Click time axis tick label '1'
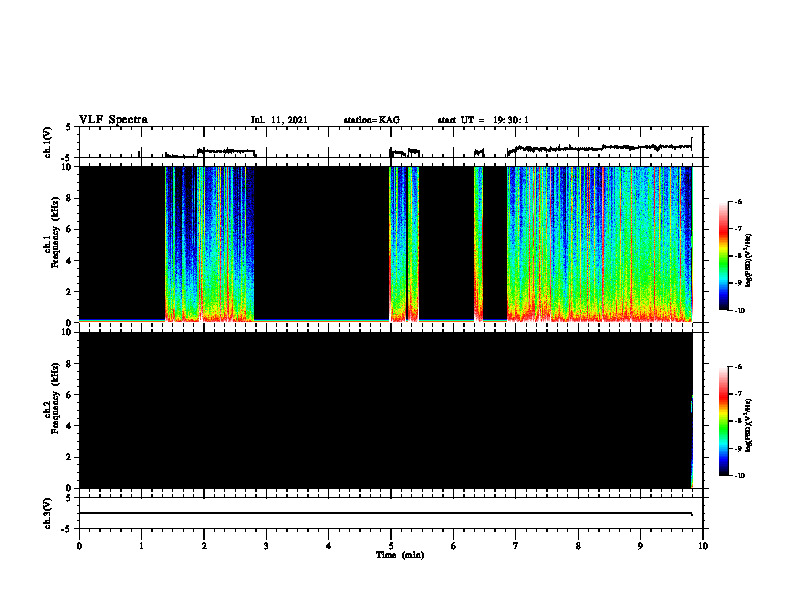The width and height of the screenshot is (792, 612). pos(141,546)
